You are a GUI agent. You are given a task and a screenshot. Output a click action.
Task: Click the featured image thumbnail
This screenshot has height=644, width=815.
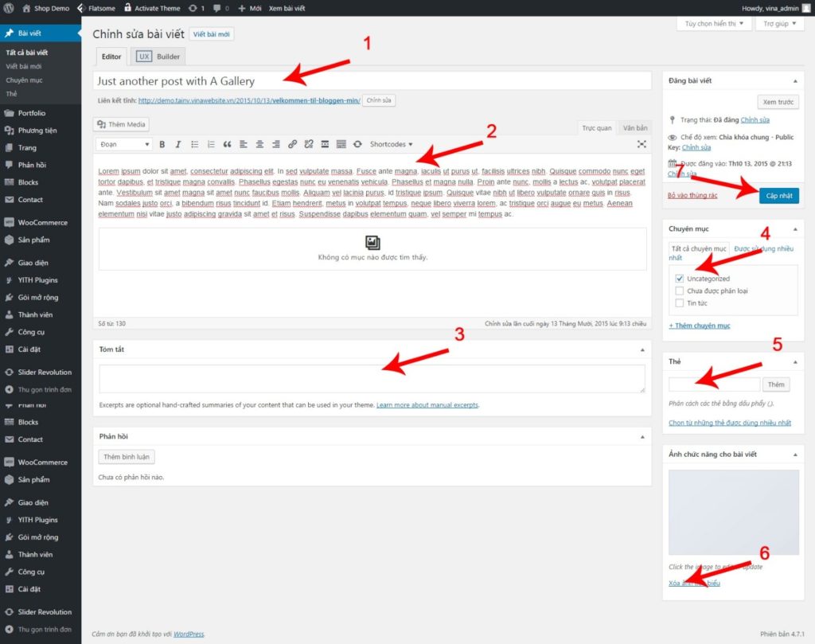tap(733, 512)
